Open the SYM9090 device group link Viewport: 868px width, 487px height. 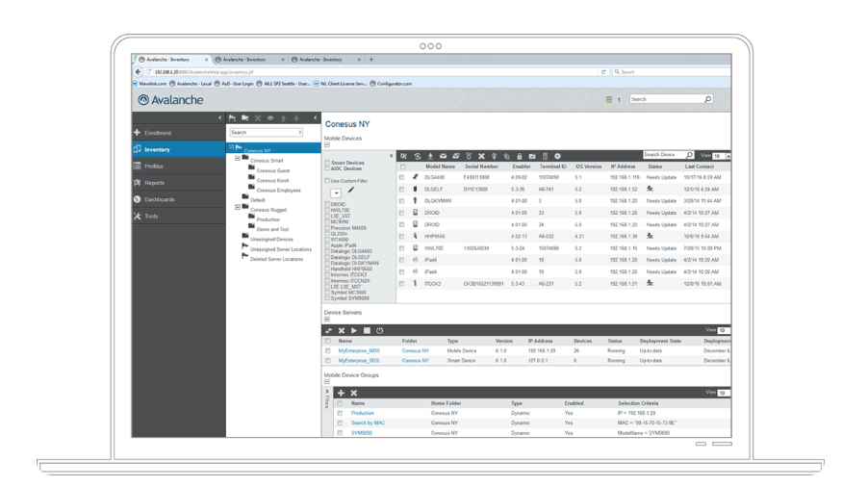coord(362,433)
